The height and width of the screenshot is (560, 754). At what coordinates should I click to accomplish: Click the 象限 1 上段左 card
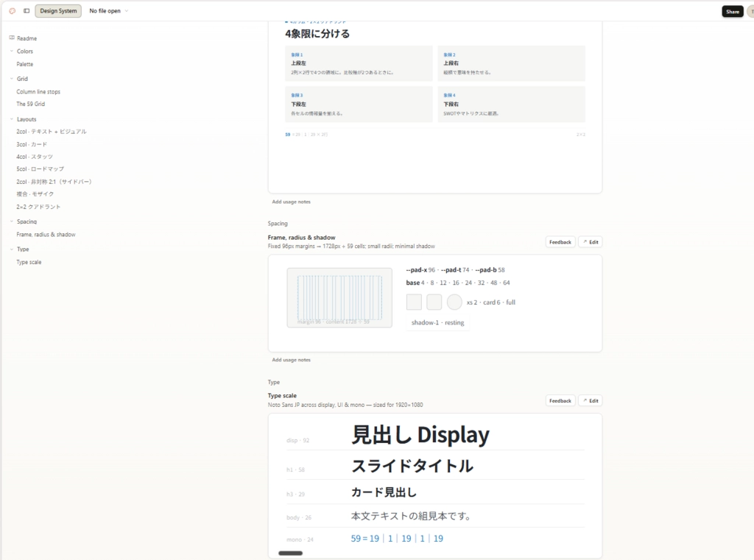359,63
